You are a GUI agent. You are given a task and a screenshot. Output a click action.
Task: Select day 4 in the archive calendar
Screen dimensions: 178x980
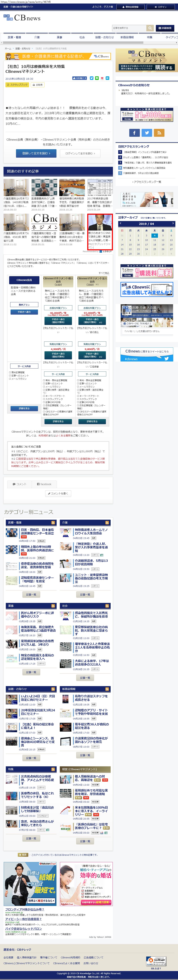pyautogui.click(x=154, y=235)
